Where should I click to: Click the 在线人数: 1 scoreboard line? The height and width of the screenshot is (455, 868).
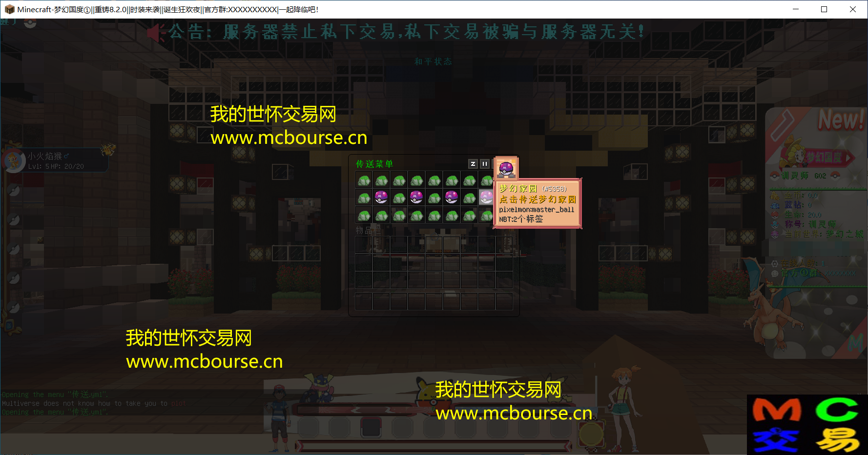(x=799, y=263)
